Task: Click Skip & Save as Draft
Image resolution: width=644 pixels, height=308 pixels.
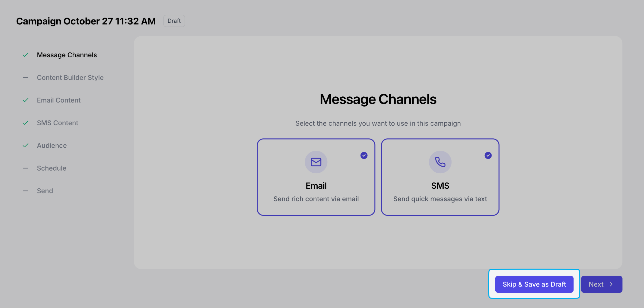Action: click(534, 284)
